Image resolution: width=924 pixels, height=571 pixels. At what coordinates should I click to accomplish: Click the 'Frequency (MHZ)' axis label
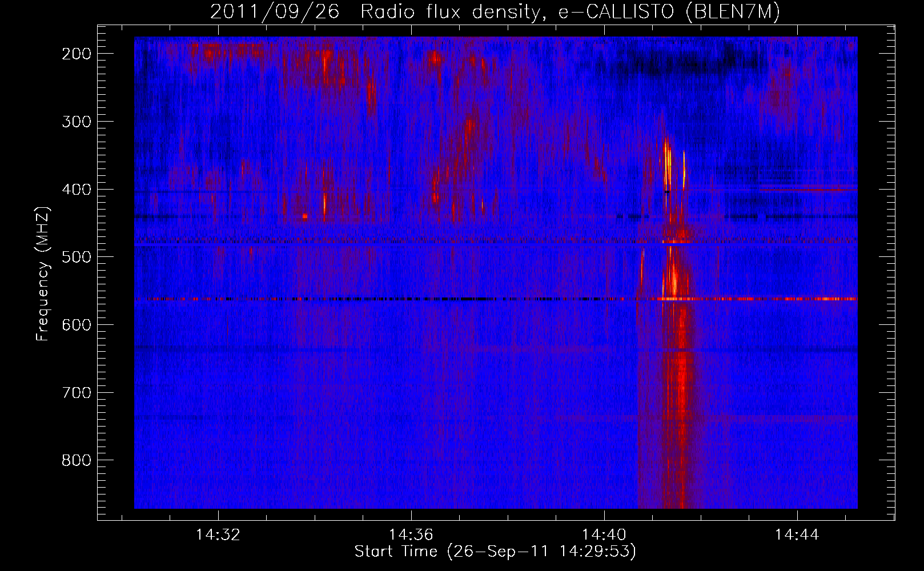point(43,274)
